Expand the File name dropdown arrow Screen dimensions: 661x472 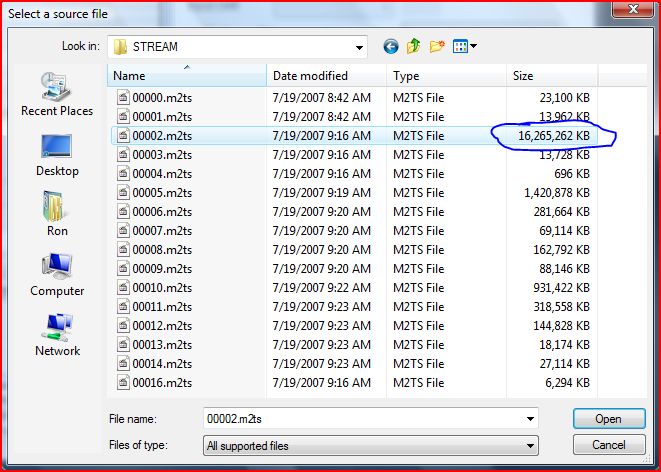(x=529, y=419)
